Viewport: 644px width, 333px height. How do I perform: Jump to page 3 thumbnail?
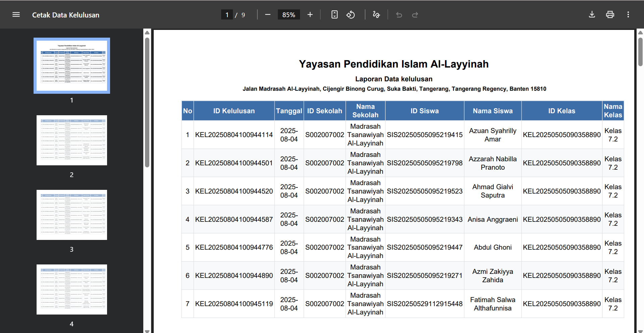(x=72, y=215)
